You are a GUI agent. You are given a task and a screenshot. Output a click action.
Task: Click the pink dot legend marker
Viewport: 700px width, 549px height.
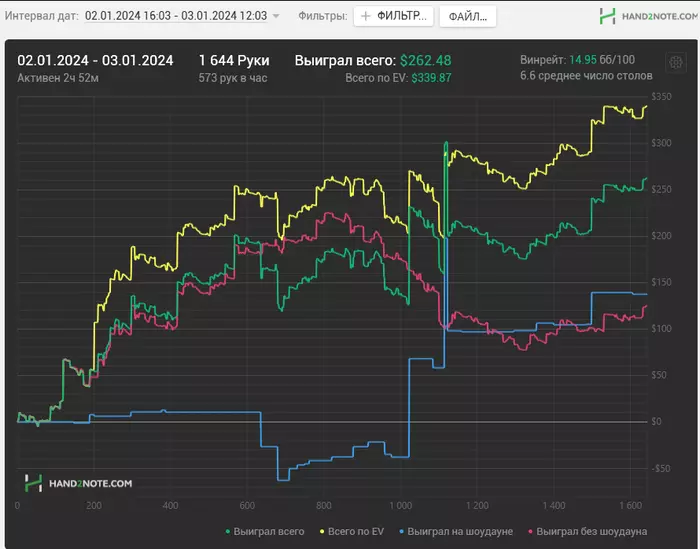point(530,532)
